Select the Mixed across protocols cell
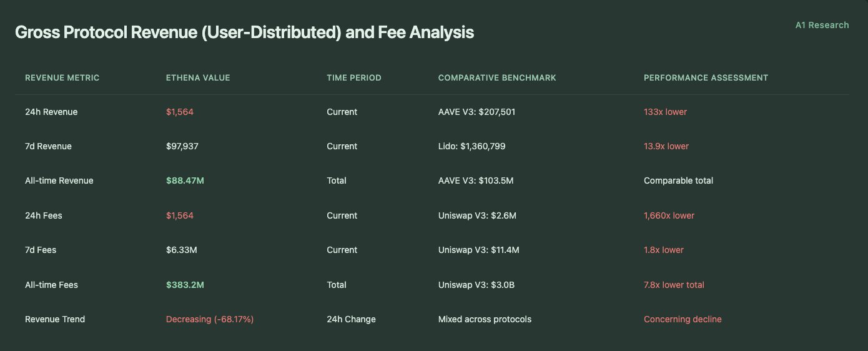 (485, 319)
